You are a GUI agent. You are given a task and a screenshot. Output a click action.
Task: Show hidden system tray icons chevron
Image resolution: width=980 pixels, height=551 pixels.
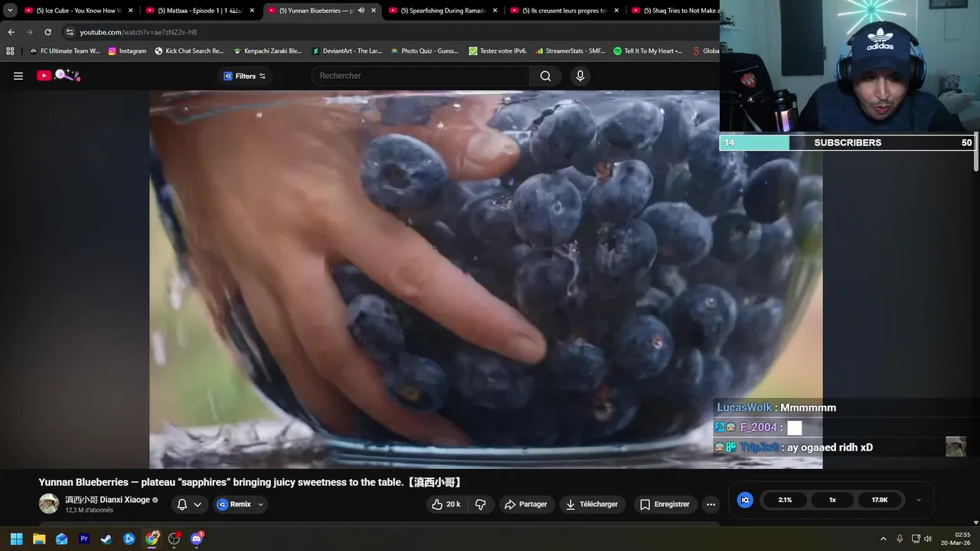pos(883,539)
